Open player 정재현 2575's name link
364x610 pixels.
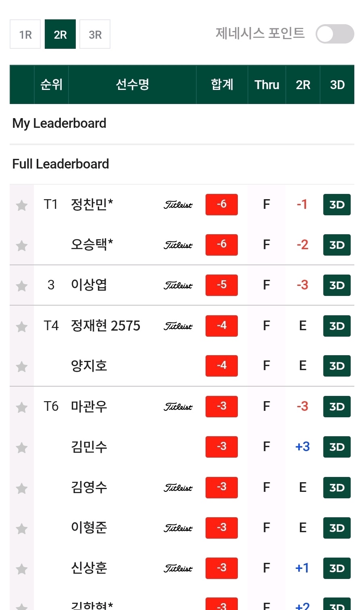[x=106, y=325]
